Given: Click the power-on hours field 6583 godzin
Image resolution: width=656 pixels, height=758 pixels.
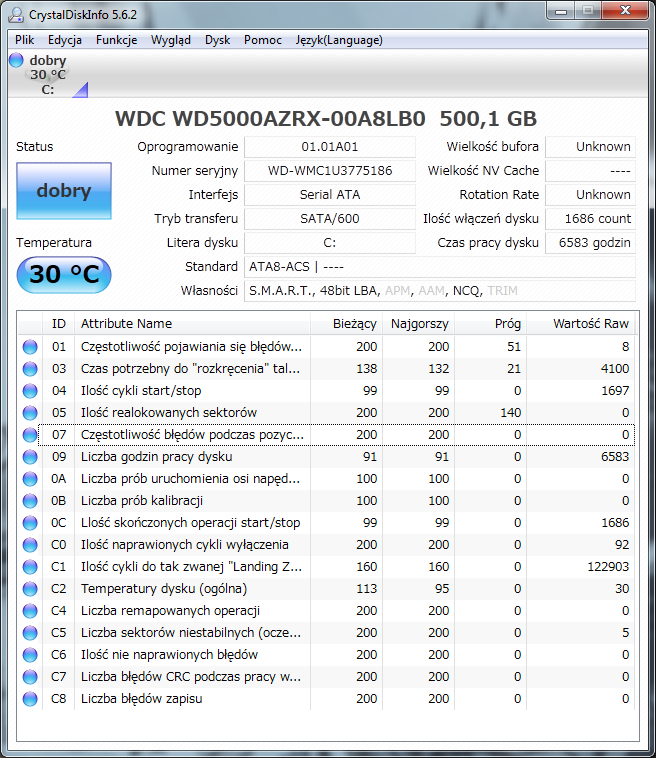Looking at the screenshot, I should coord(590,243).
